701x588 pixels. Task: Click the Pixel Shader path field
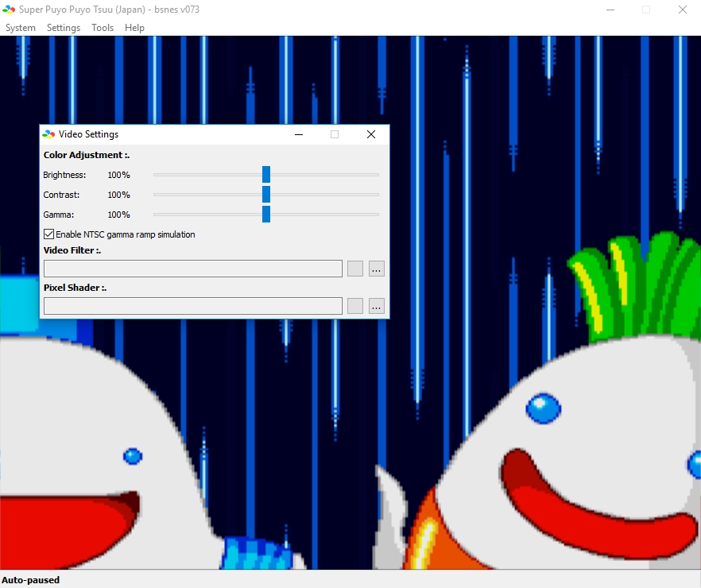tap(193, 306)
